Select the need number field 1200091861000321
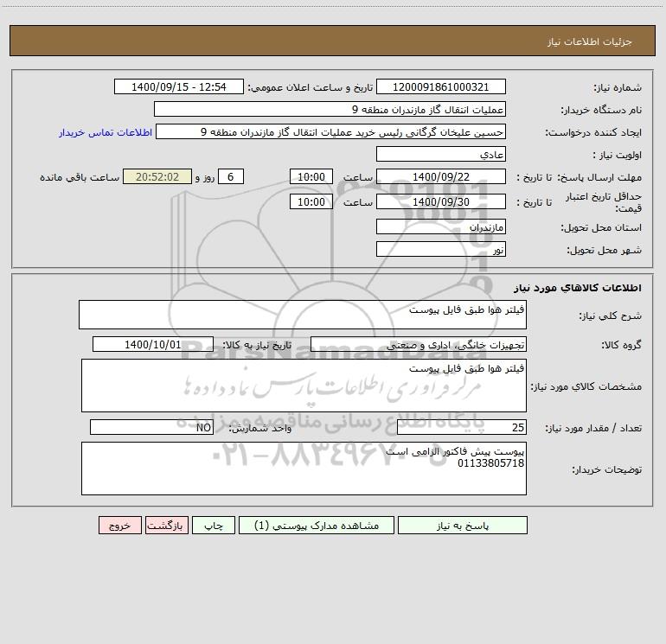Screen dimensions: 666x644 click(441, 86)
